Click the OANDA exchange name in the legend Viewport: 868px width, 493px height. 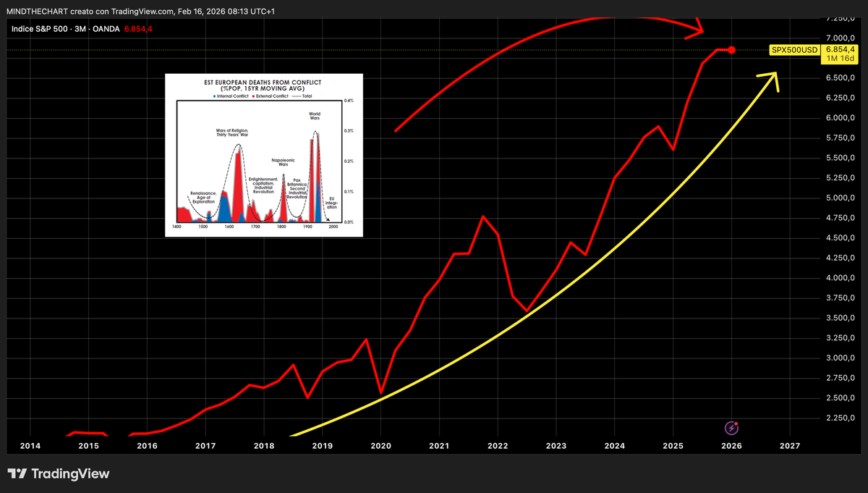click(106, 30)
